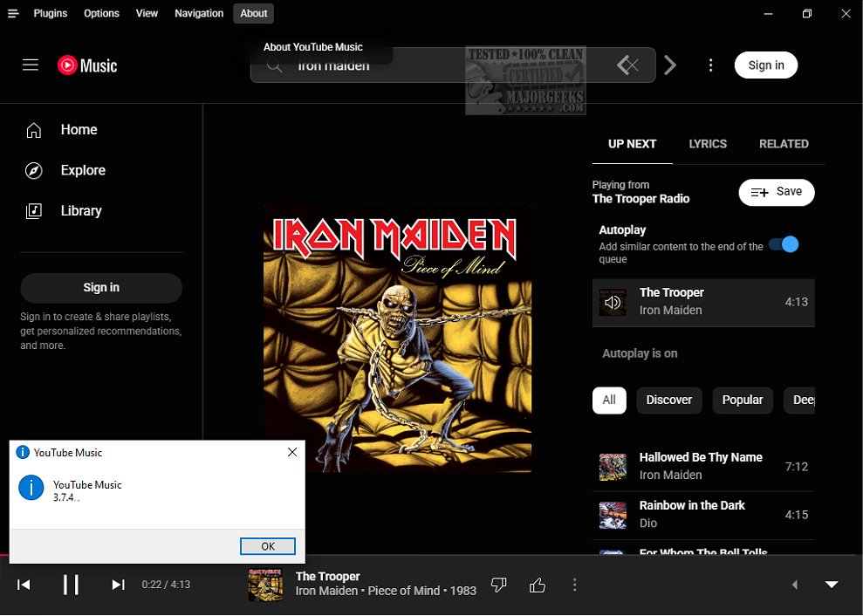Open the View menu
Screen dimensions: 863x616
(x=147, y=13)
